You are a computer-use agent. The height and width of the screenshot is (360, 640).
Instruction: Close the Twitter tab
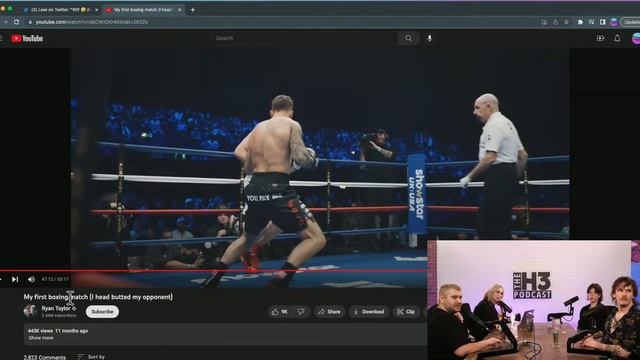click(97, 10)
